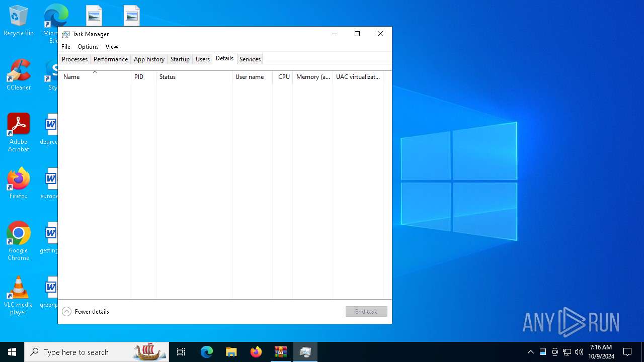The height and width of the screenshot is (362, 644).
Task: Sort by UAC virtualization column header
Action: pos(358,77)
